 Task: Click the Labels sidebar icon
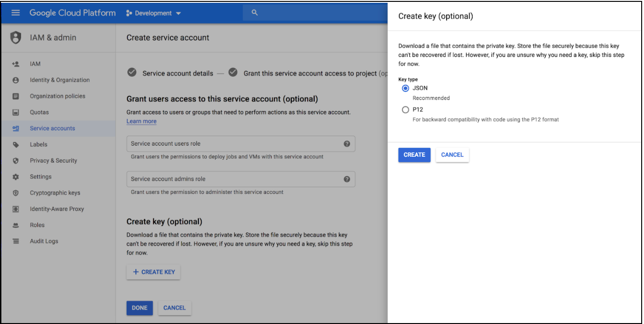coord(15,144)
